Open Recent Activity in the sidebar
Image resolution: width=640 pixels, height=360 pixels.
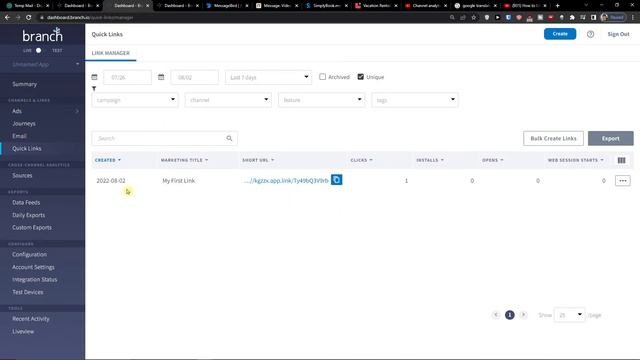[x=31, y=319]
